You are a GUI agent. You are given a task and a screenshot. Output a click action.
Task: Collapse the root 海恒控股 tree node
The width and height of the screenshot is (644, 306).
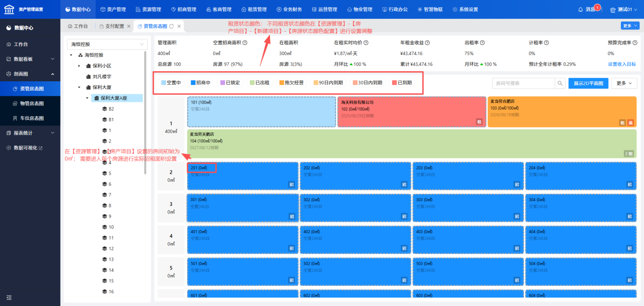coord(71,55)
